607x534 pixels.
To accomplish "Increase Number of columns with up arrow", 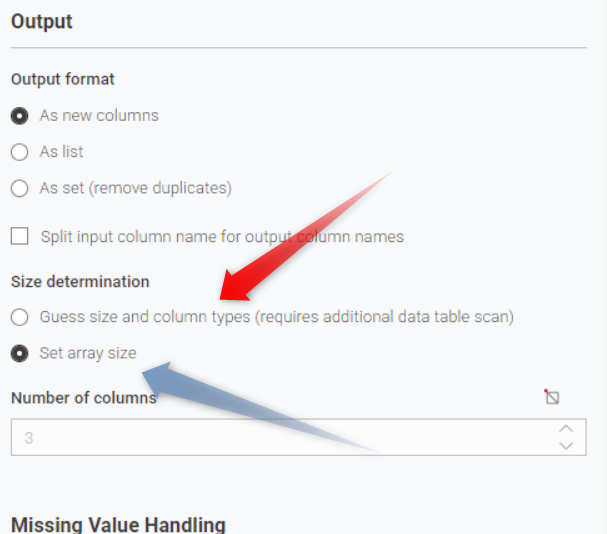I will coord(566,429).
